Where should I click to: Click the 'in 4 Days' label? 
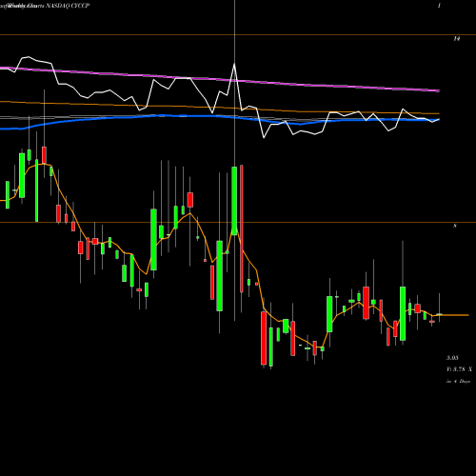pos(458,381)
